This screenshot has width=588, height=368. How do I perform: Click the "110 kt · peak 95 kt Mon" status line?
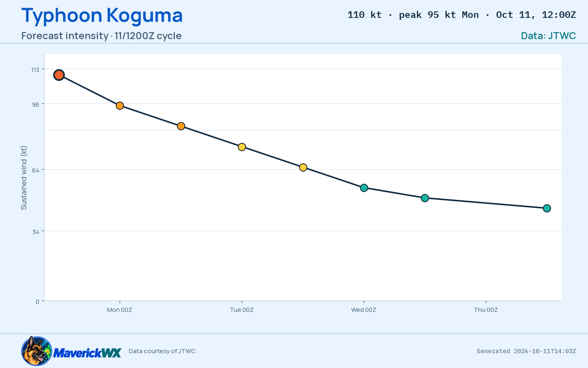(x=413, y=15)
